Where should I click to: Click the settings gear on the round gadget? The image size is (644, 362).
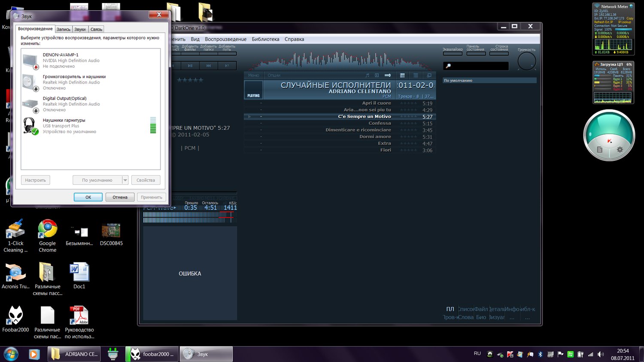point(620,150)
